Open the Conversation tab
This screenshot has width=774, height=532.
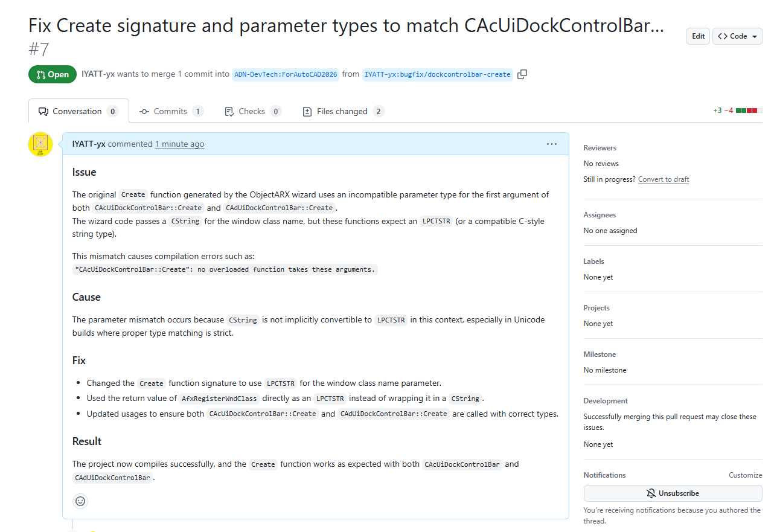pyautogui.click(x=78, y=111)
